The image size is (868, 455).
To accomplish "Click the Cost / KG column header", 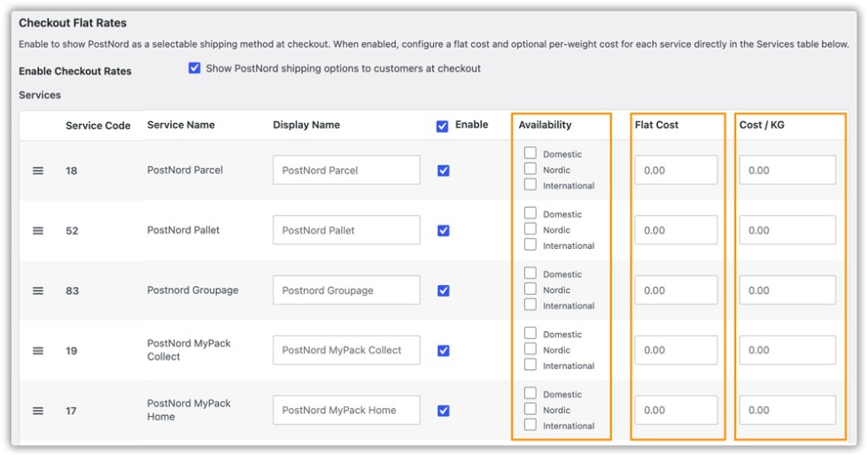I will tap(762, 125).
